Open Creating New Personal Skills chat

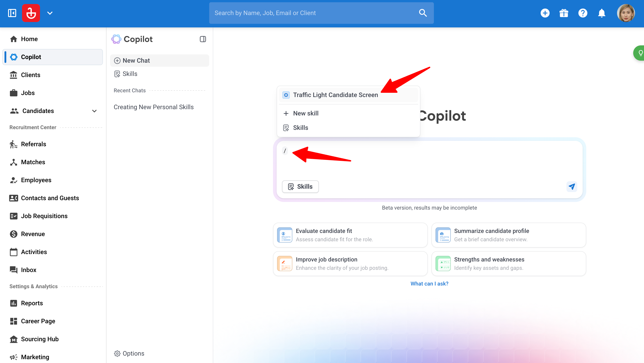tap(153, 107)
